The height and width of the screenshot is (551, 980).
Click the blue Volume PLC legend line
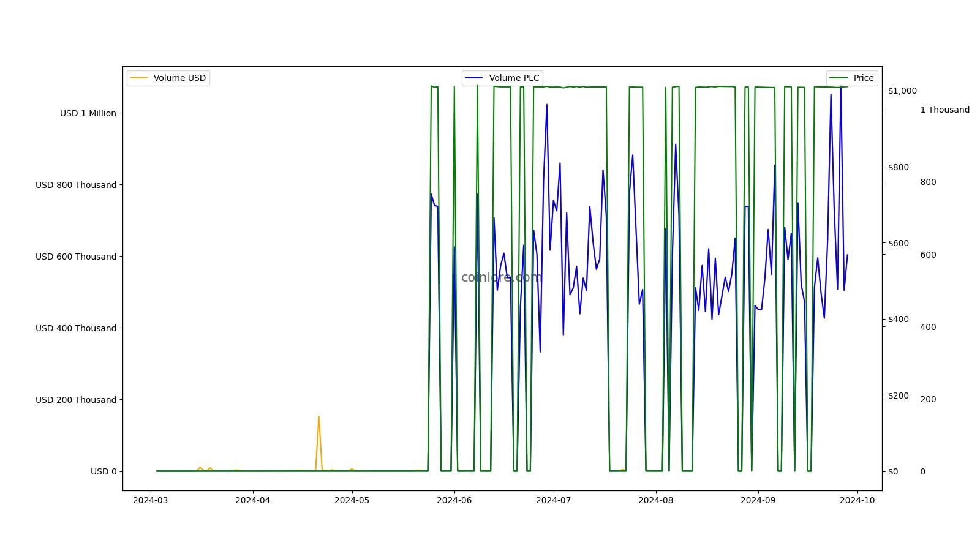[474, 78]
